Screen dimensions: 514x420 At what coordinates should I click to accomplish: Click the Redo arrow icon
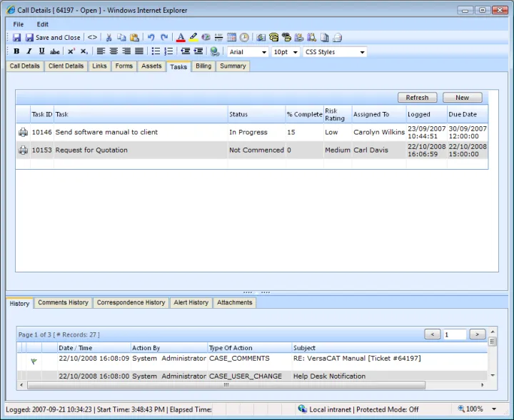tap(164, 38)
